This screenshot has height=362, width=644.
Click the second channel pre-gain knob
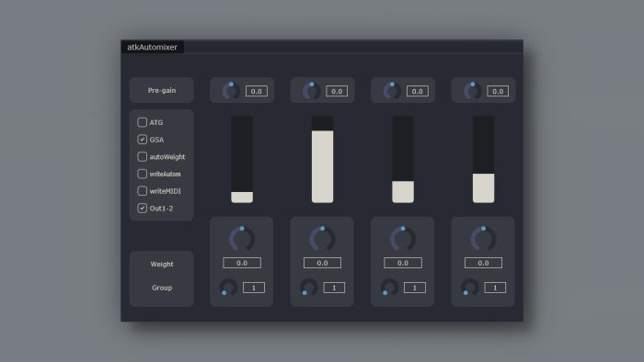(311, 91)
